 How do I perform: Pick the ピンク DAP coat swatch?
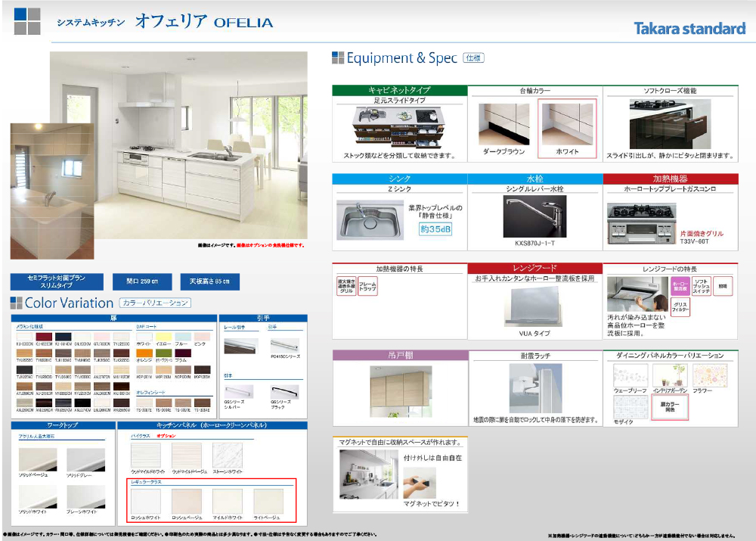pyautogui.click(x=202, y=337)
